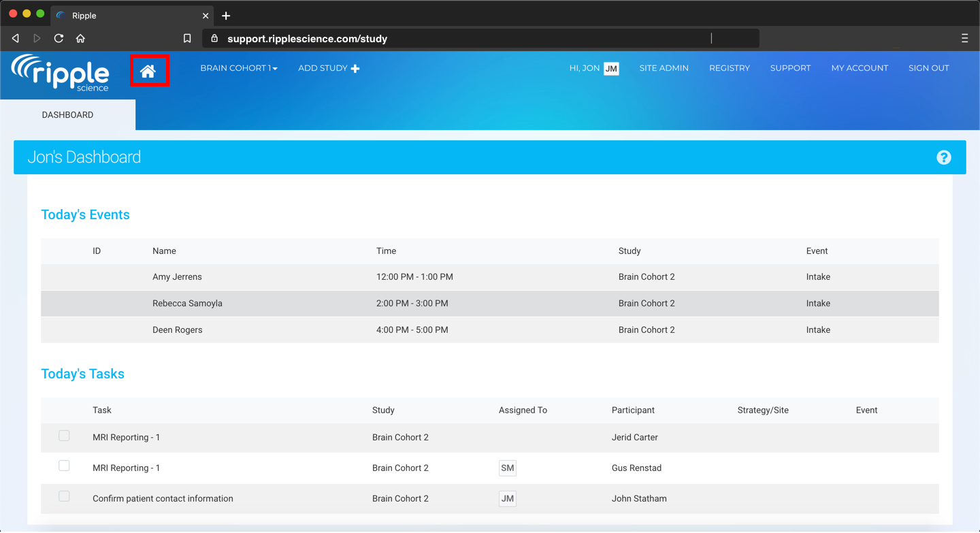Image resolution: width=980 pixels, height=533 pixels.
Task: Click the bookmark icon beside address bar
Action: pos(187,39)
